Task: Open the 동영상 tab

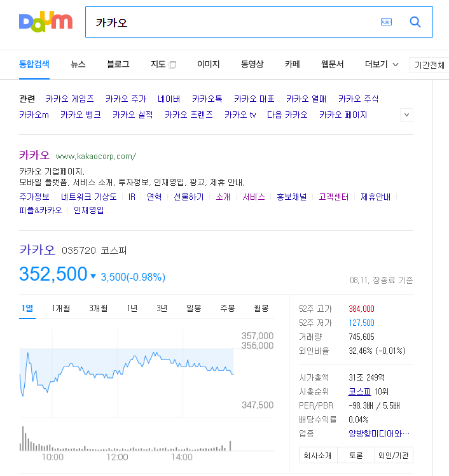Action: [x=252, y=64]
